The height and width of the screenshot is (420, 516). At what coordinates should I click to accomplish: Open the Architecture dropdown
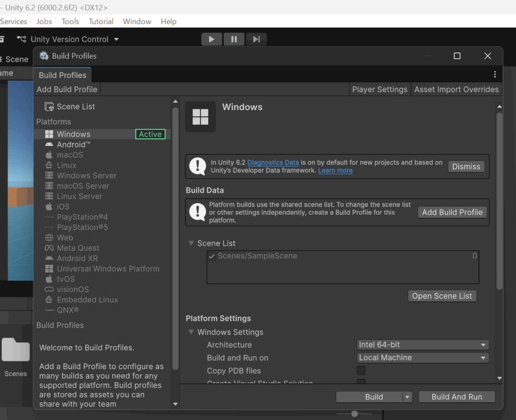coord(421,345)
